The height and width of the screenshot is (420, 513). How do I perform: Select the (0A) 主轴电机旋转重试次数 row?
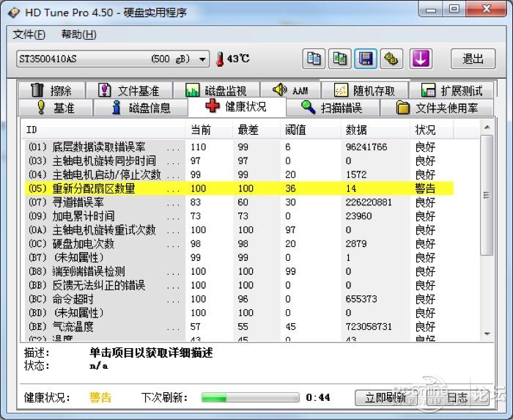240,230
